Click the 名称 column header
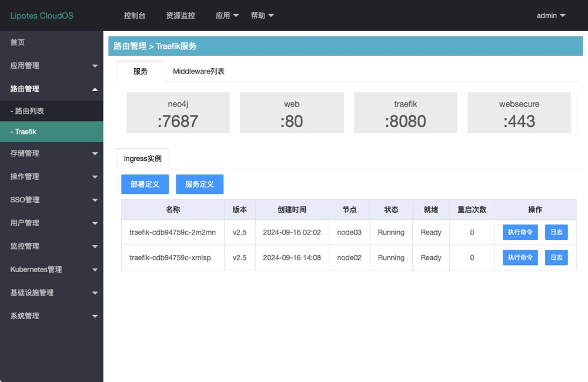Viewport: 588px width, 382px height. (x=173, y=210)
